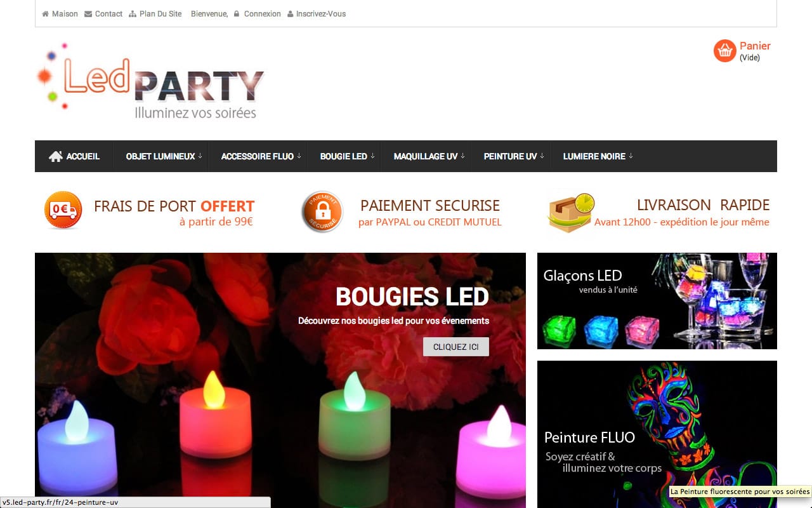
Task: Open the orange shopping basket icon
Action: (x=724, y=51)
